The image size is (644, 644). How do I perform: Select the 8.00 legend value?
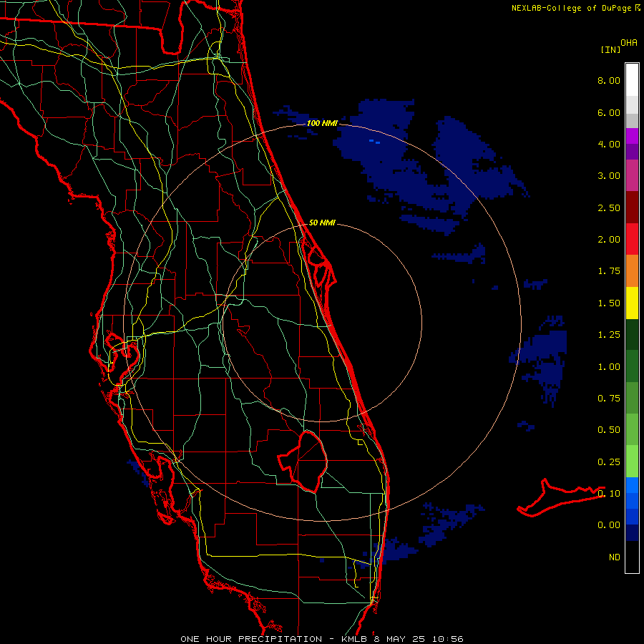(x=609, y=80)
